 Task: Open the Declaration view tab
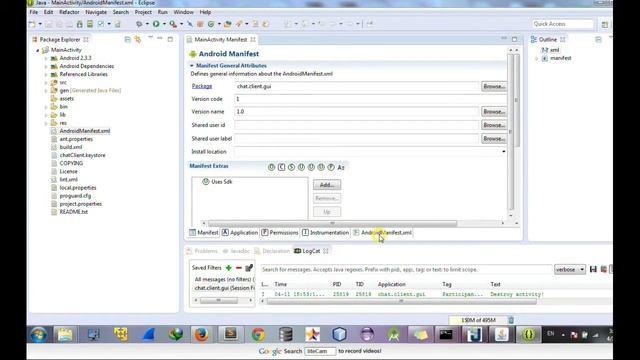(x=272, y=251)
